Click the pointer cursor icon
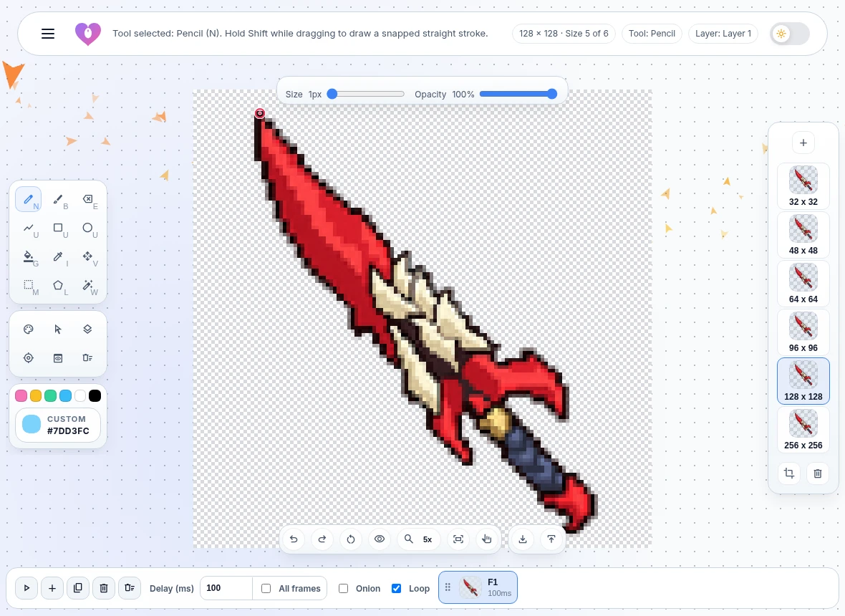This screenshot has width=845, height=616. (58, 329)
